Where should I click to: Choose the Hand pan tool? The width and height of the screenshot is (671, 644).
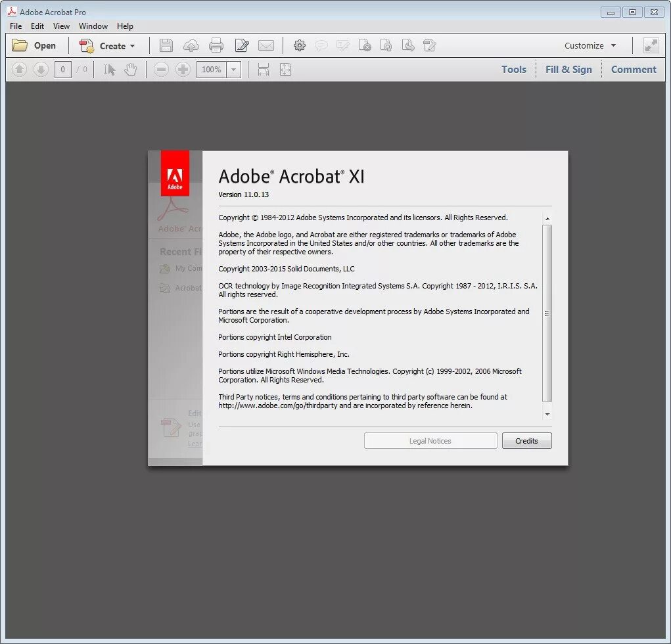point(131,69)
